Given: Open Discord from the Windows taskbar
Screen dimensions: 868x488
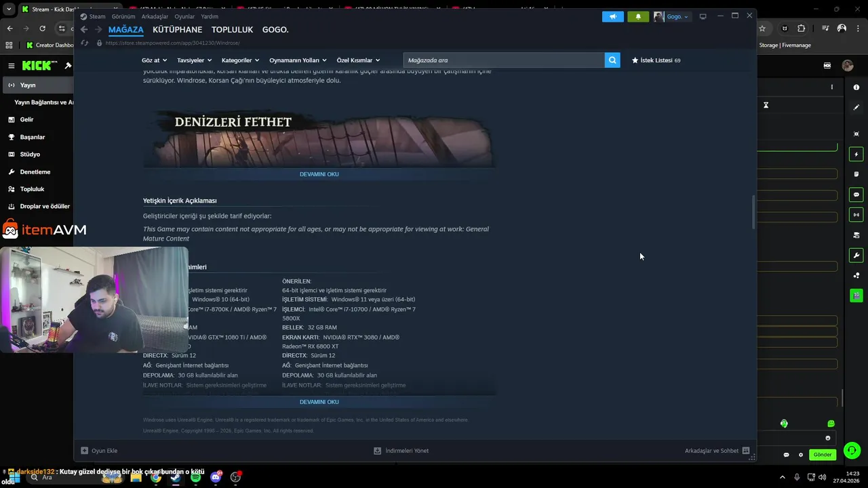Looking at the screenshot, I should (216, 477).
